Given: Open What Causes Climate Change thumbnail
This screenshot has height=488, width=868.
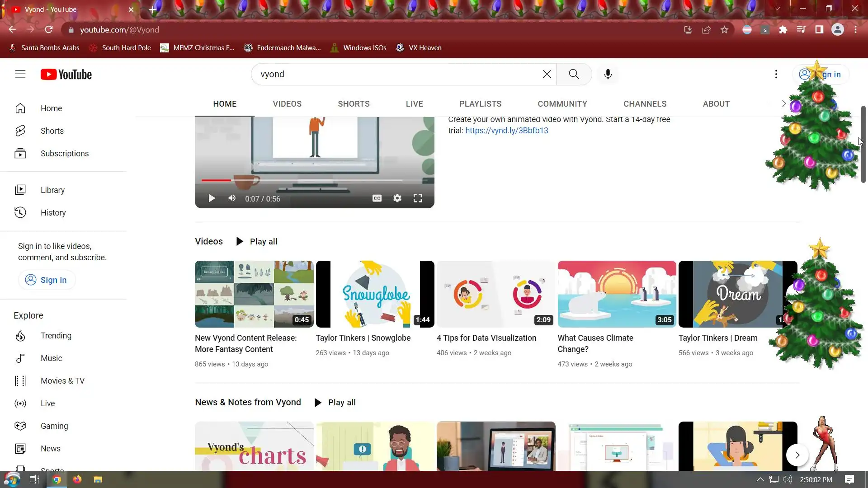Looking at the screenshot, I should [617, 294].
